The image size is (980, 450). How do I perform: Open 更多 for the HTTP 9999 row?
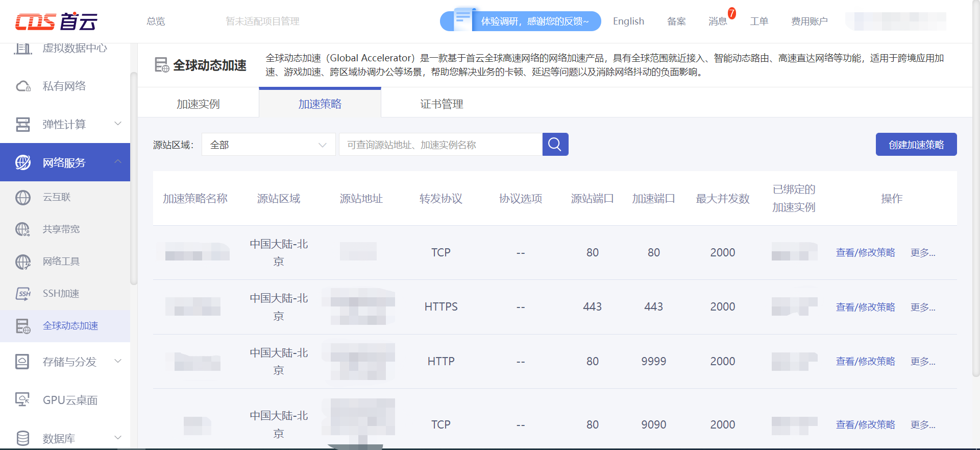[x=923, y=362]
